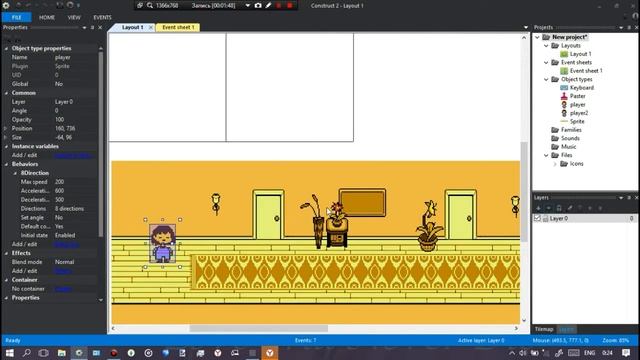Screen dimensions: 640x360
Task: Collapse the Object type properties section
Action: [6, 49]
